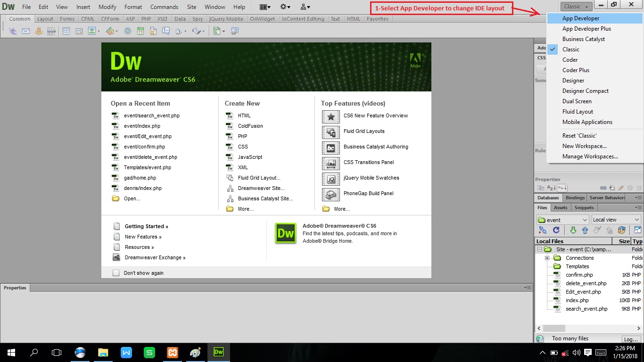644x362 pixels.
Task: Open Dreamweaver Exchange link
Action: 155,257
